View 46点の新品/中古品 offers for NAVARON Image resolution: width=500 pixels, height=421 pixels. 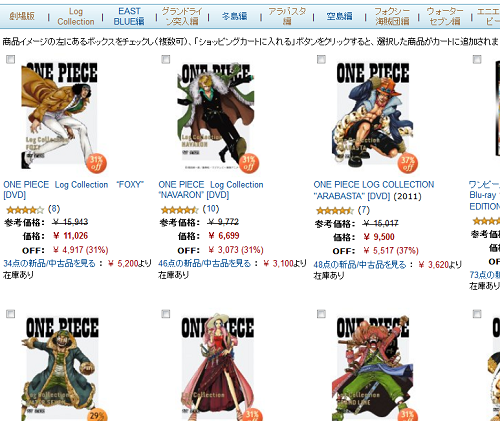204,264
